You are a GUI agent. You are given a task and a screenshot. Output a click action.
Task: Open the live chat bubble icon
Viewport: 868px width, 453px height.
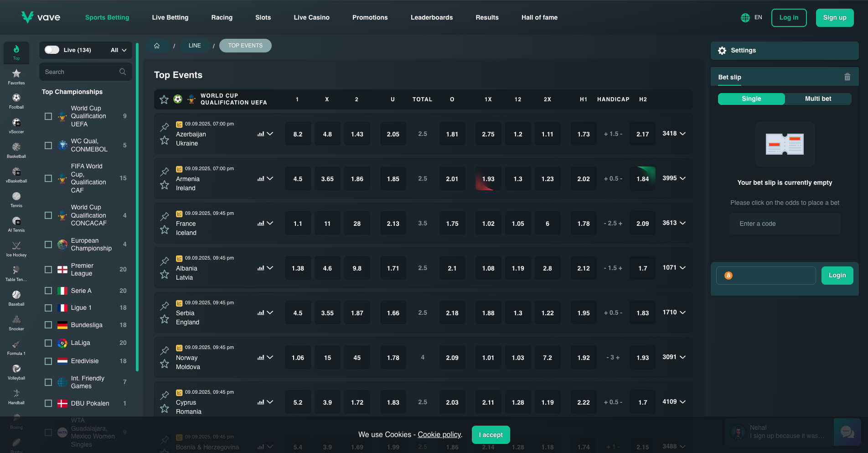coord(847,432)
